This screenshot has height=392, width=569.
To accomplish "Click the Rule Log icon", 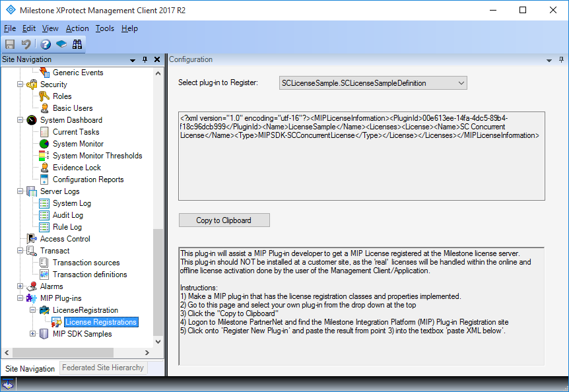I will [44, 227].
